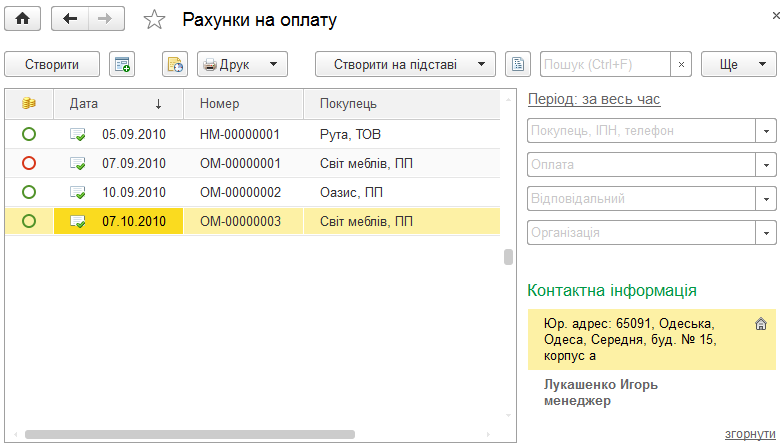Navigate forward with the right arrow
The width and height of the screenshot is (783, 448).
(106, 19)
